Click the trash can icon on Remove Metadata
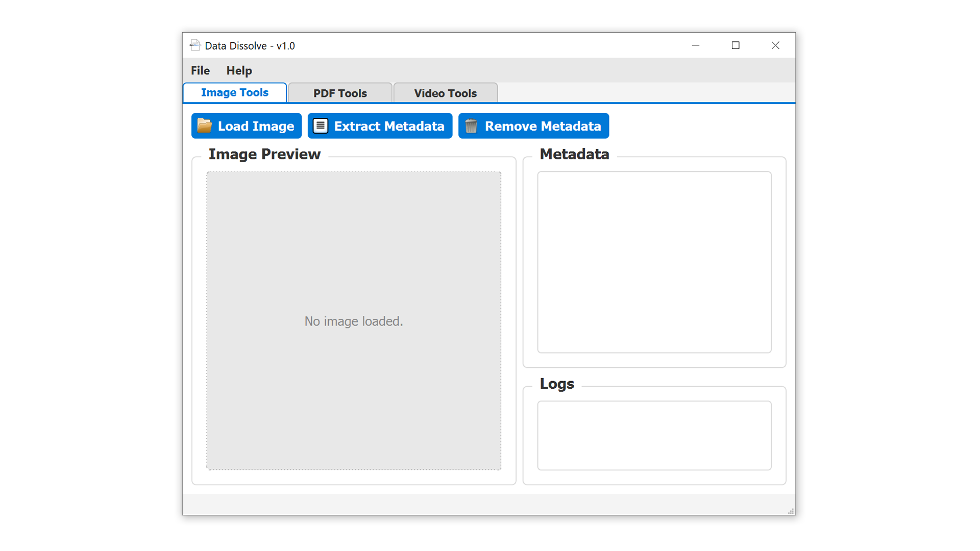 [471, 126]
